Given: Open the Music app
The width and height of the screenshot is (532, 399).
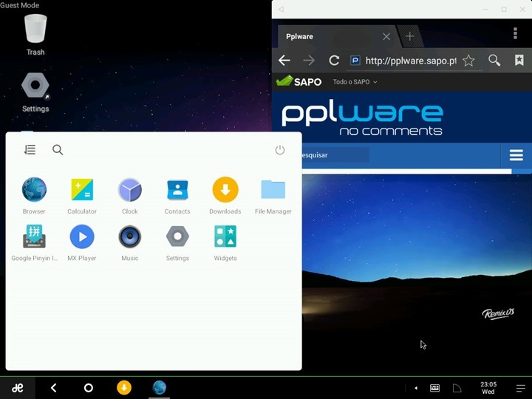Looking at the screenshot, I should click(x=129, y=242).
